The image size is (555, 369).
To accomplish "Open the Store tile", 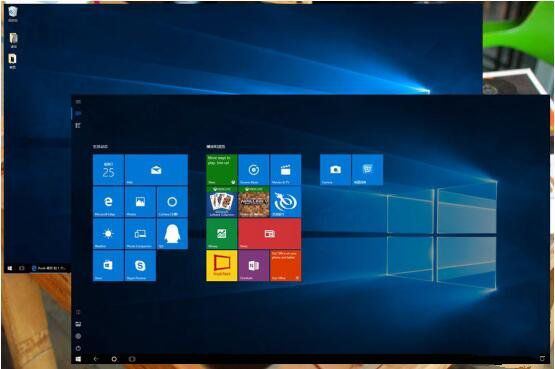I will click(108, 265).
